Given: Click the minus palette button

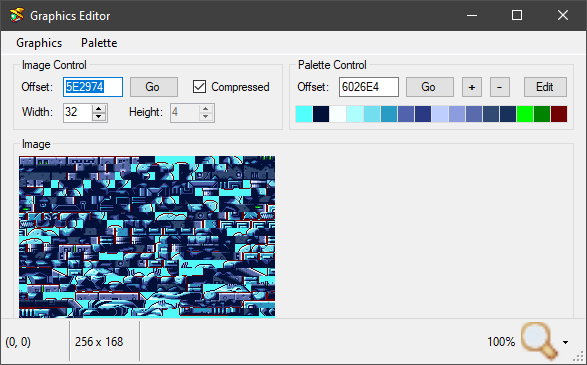Looking at the screenshot, I should (x=499, y=87).
